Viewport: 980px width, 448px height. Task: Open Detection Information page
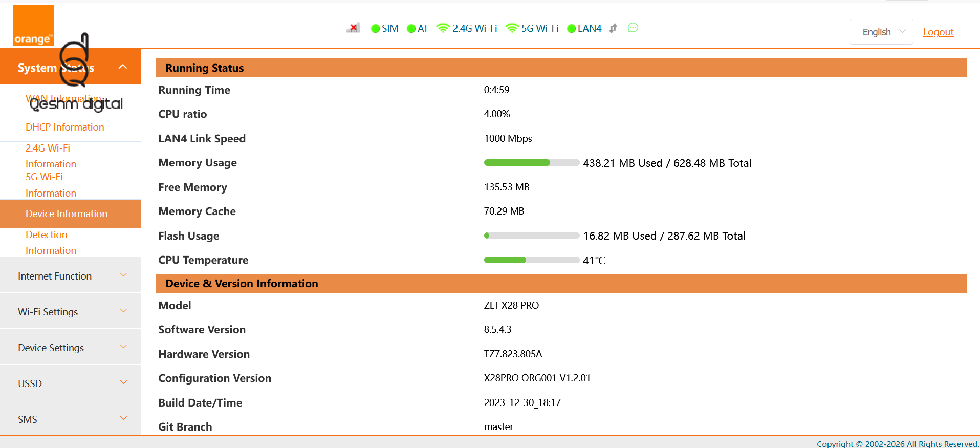[71, 242]
